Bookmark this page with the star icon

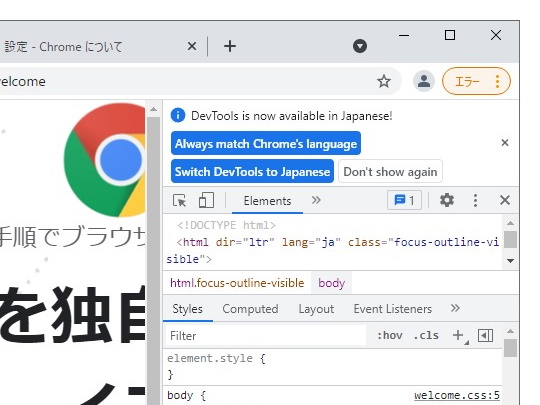[x=384, y=82]
